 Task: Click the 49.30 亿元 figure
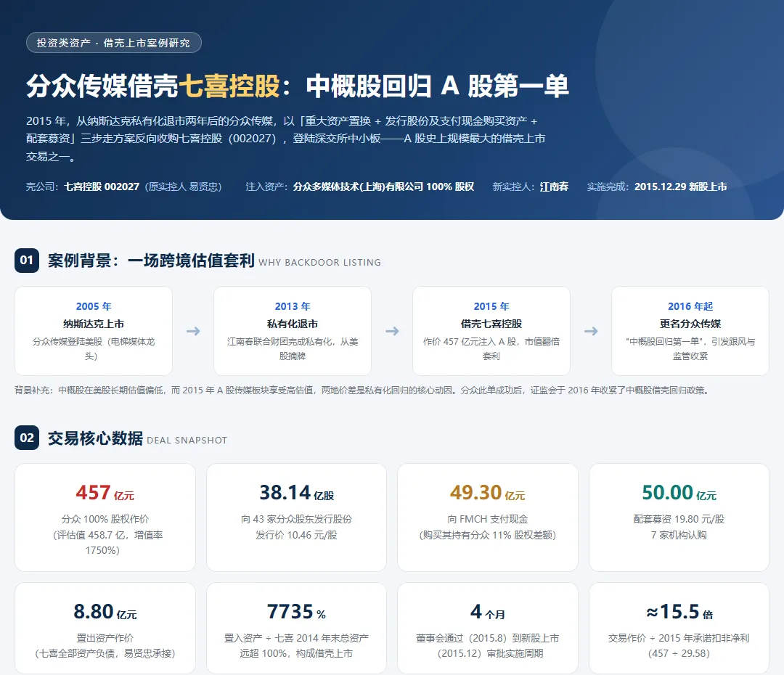[488, 493]
